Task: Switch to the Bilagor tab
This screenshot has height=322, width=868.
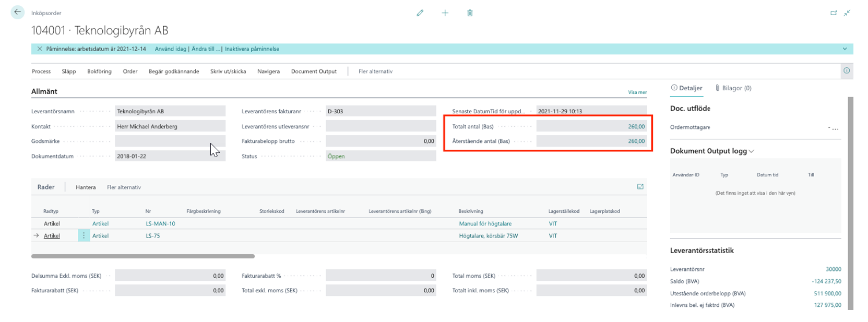Action: [x=733, y=88]
